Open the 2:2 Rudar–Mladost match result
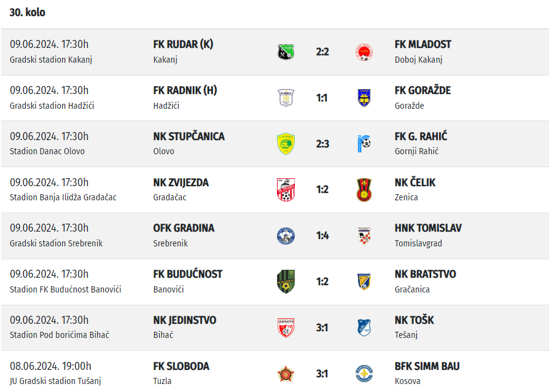Image resolution: width=549 pixels, height=392 pixels. [322, 52]
